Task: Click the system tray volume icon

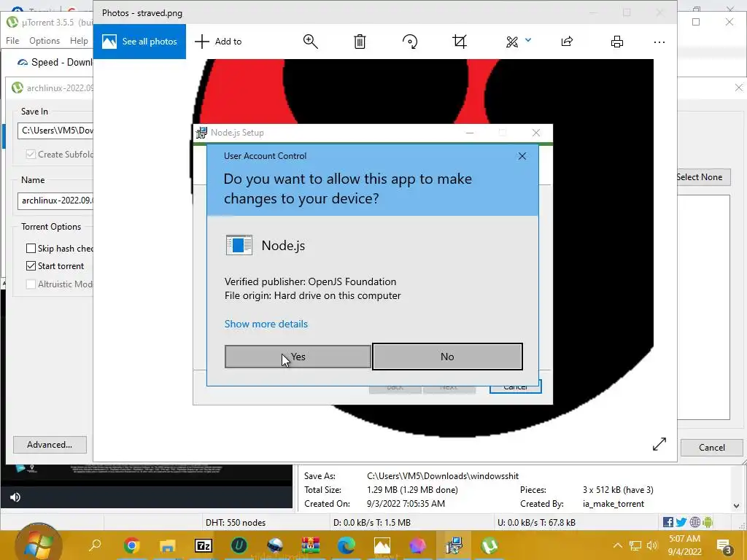Action: (x=651, y=545)
